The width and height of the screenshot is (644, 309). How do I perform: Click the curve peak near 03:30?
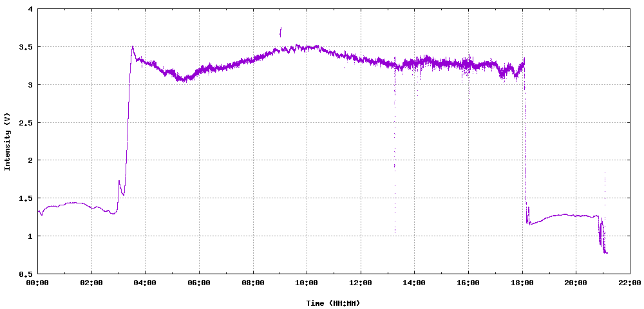133,47
